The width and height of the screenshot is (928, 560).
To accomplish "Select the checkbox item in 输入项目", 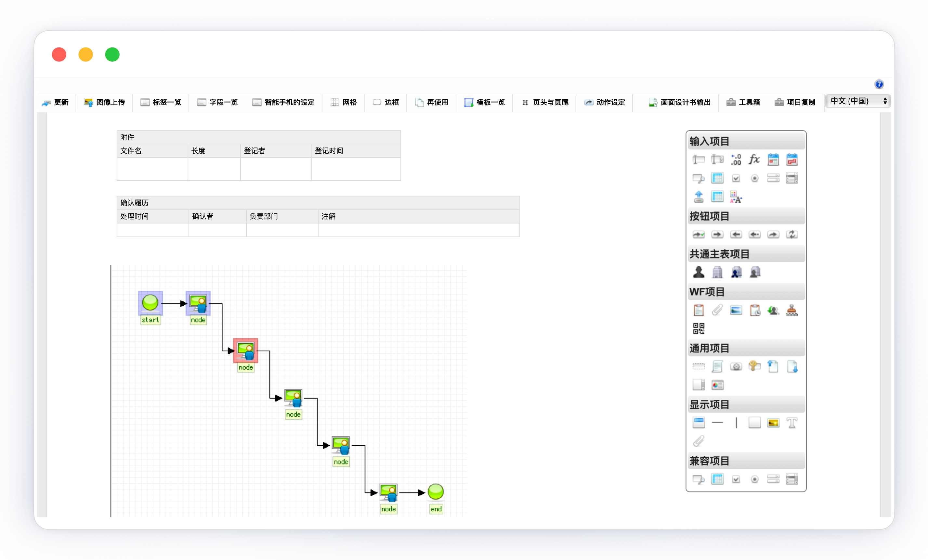I will (x=736, y=178).
